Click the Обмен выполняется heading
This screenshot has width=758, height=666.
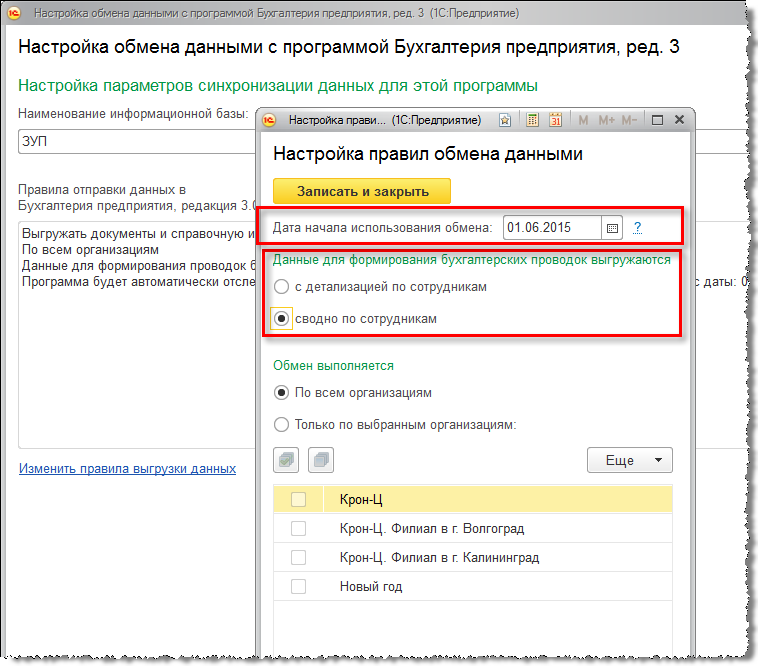tap(334, 365)
